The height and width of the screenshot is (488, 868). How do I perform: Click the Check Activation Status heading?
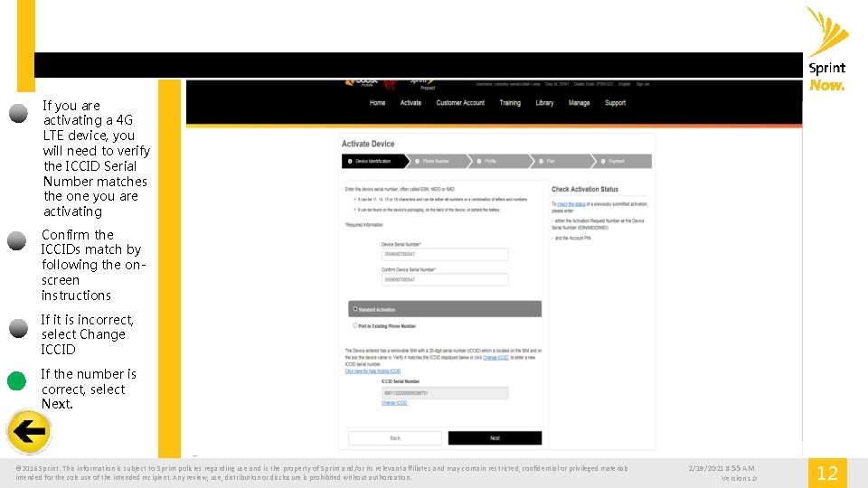click(585, 189)
